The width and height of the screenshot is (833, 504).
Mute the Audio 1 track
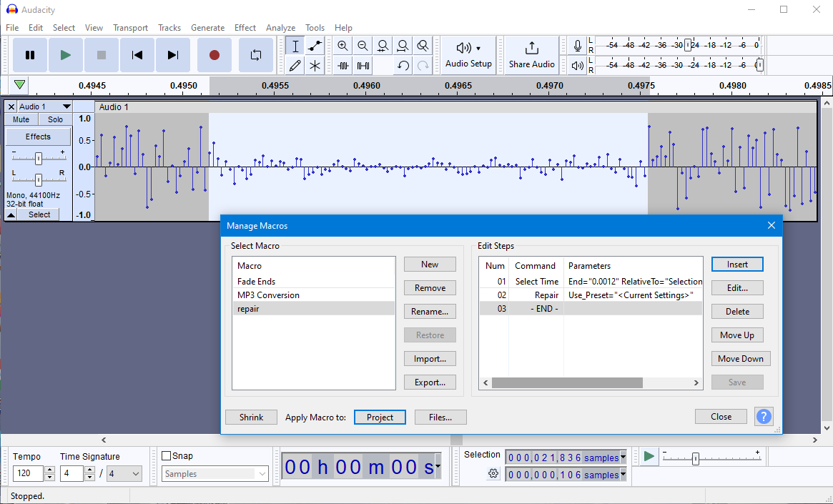tap(21, 119)
